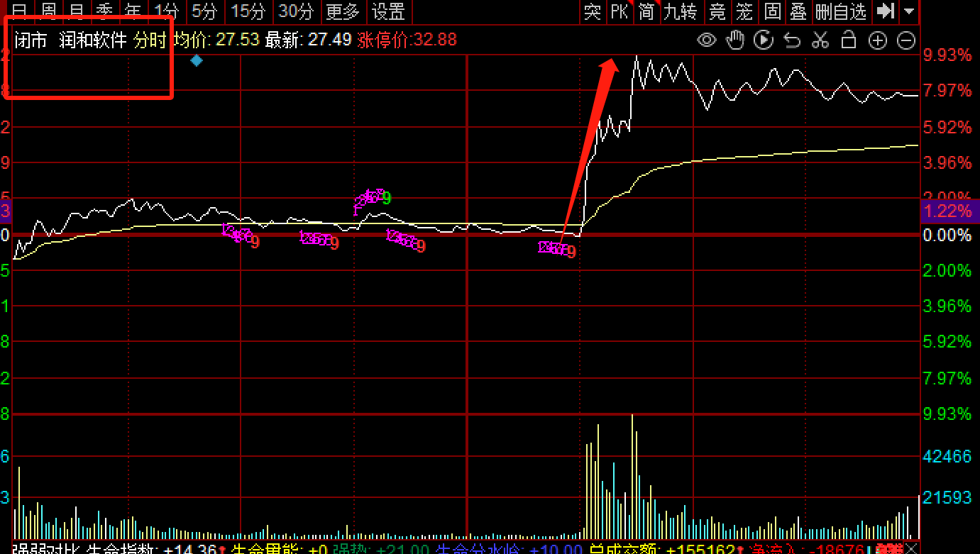
Task: Click the 分时 label in header
Action: coord(150,40)
